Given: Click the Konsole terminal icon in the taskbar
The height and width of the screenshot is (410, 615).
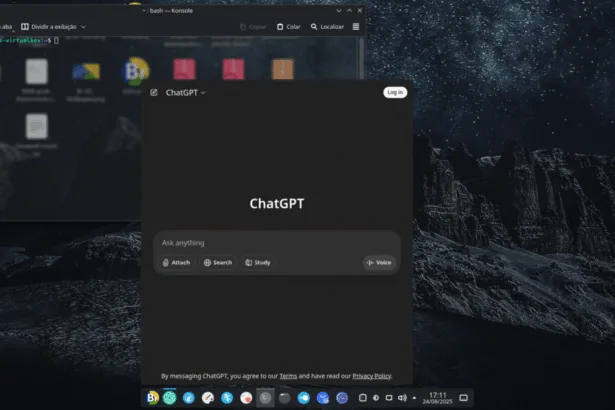Looking at the screenshot, I should coord(265,398).
